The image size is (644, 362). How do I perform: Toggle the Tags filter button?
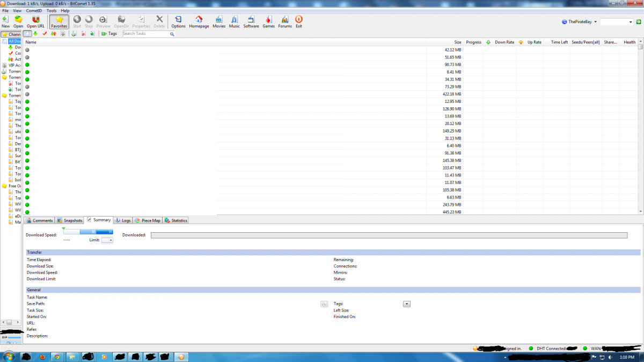pyautogui.click(x=109, y=34)
